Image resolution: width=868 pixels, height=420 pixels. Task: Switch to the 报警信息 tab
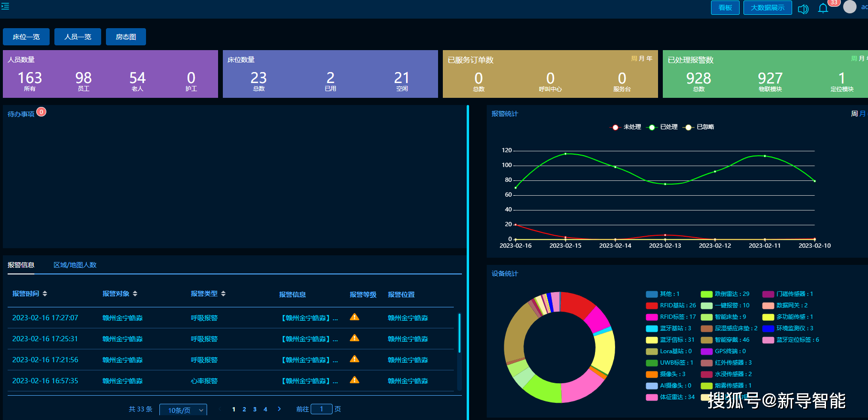pos(21,265)
